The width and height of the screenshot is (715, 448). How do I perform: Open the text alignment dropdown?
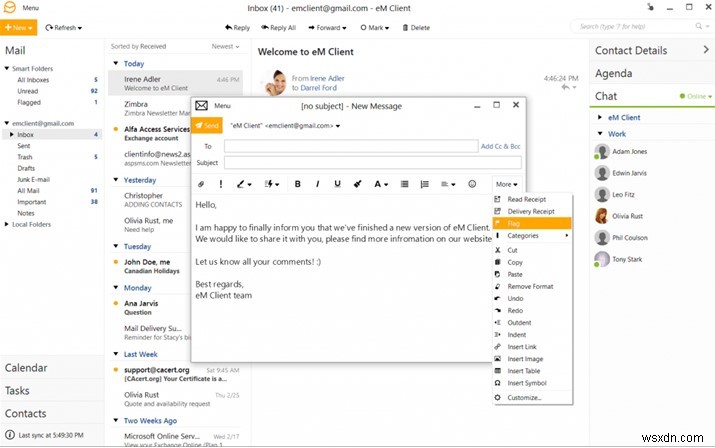click(x=448, y=184)
